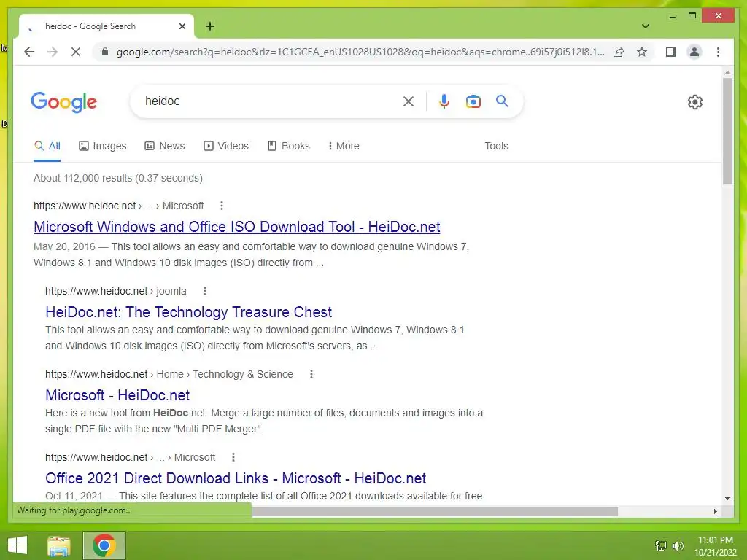Clear the search box text

click(x=409, y=101)
